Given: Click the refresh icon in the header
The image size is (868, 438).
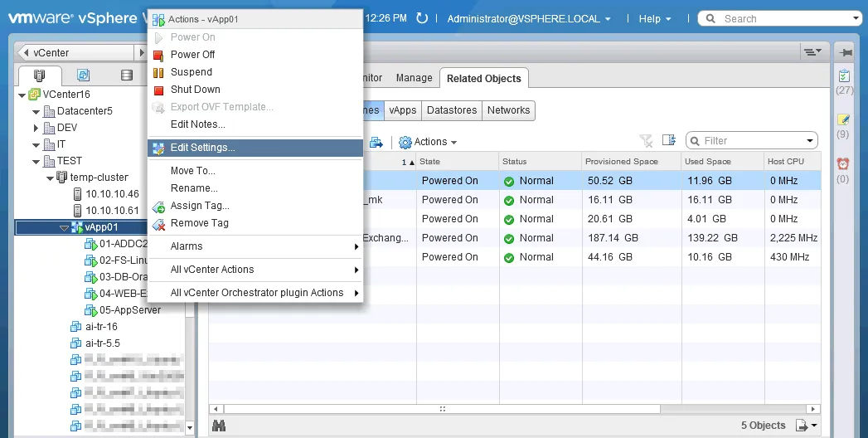Looking at the screenshot, I should pos(422,18).
